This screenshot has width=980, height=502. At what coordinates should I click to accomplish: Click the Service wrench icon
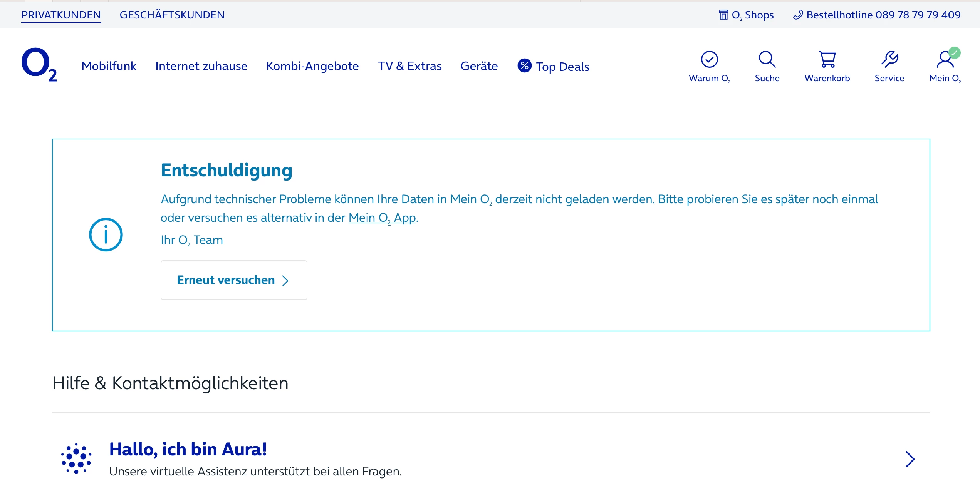pyautogui.click(x=889, y=59)
